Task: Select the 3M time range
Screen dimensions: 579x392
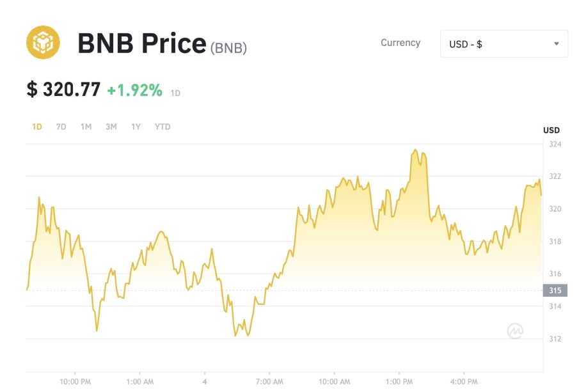Action: pyautogui.click(x=111, y=127)
